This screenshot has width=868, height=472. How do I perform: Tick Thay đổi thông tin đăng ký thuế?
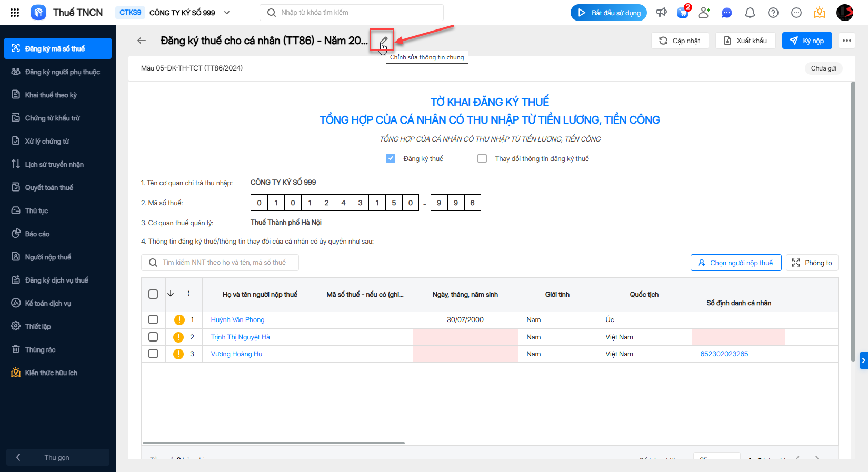[x=482, y=158]
